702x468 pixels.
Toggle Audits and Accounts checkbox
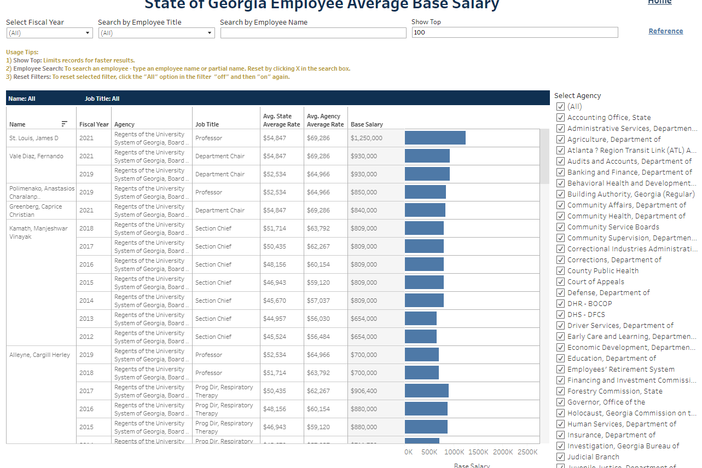pyautogui.click(x=560, y=161)
